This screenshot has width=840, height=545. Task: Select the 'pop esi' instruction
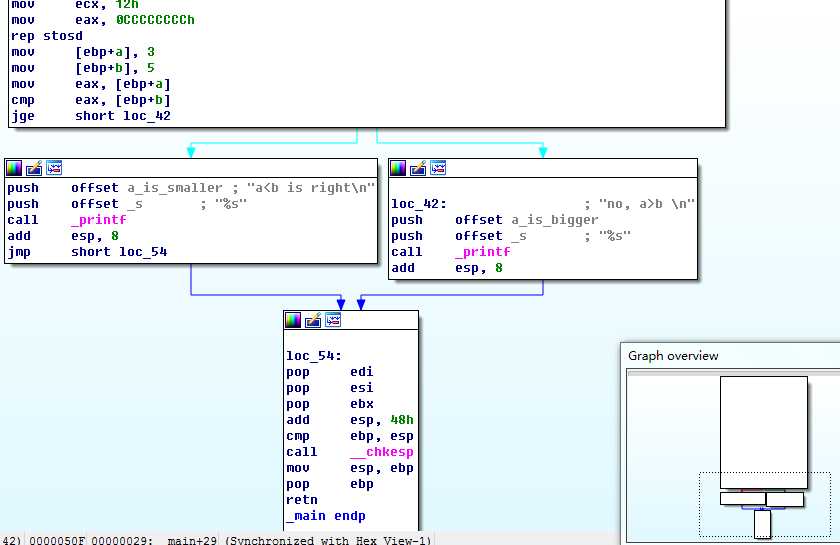point(330,389)
